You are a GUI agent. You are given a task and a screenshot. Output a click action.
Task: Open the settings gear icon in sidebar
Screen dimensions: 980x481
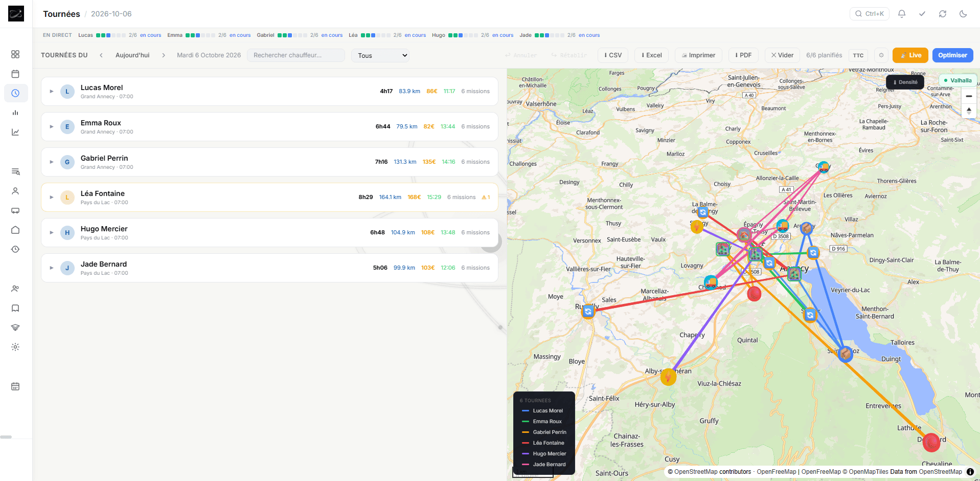point(15,347)
